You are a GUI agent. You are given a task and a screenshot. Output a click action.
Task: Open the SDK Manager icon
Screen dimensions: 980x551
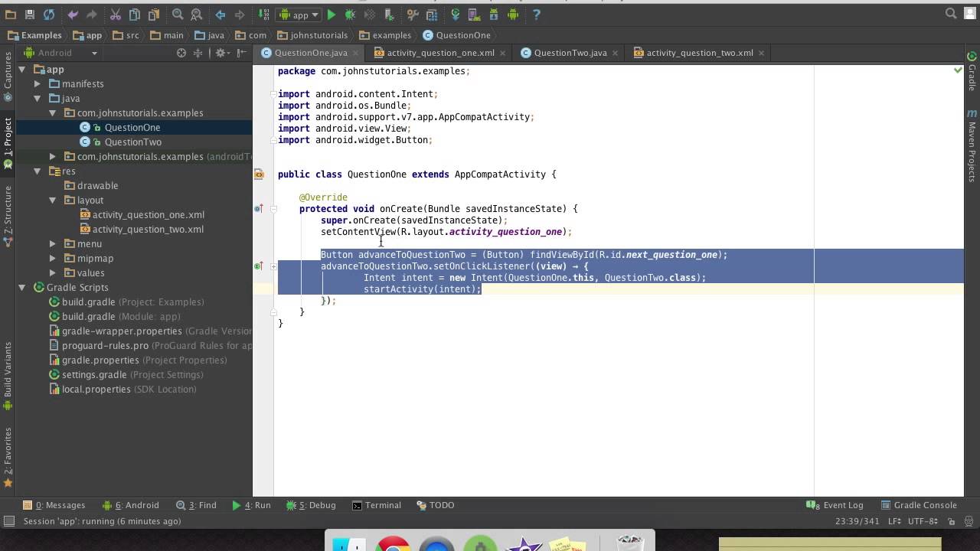[494, 15]
